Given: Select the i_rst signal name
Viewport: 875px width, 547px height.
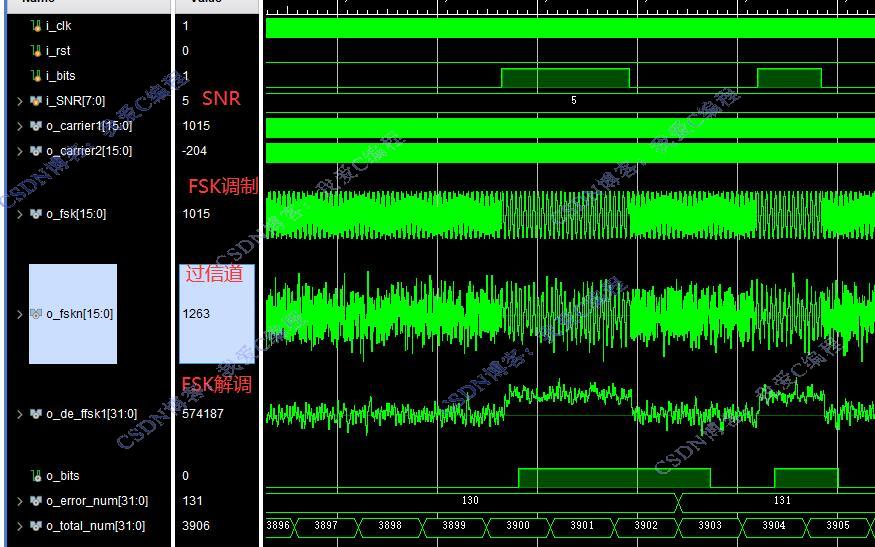Looking at the screenshot, I should coord(59,51).
